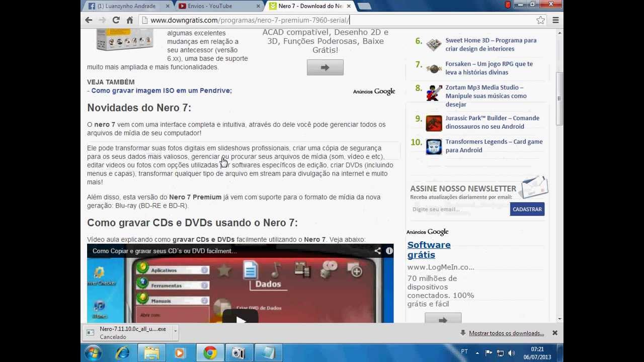Click the network tray icon
Screen dimensions: 644x362
pyautogui.click(x=500, y=353)
